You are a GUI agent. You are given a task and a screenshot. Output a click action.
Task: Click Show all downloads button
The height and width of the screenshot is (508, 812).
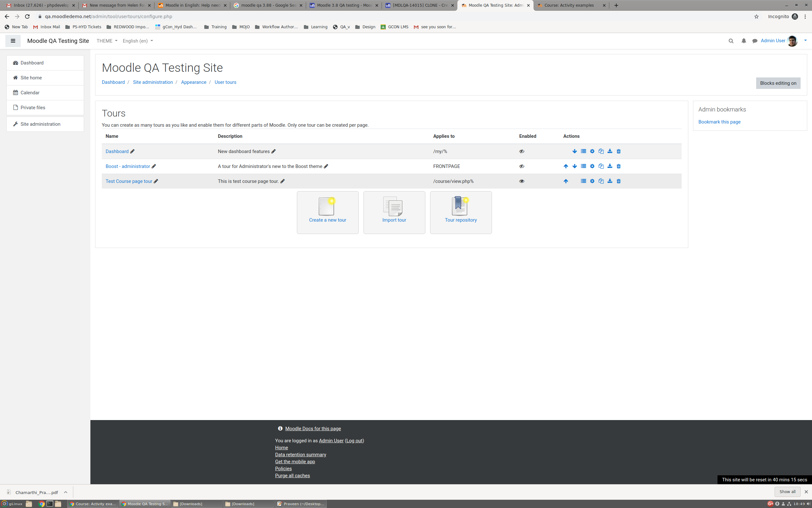787,491
